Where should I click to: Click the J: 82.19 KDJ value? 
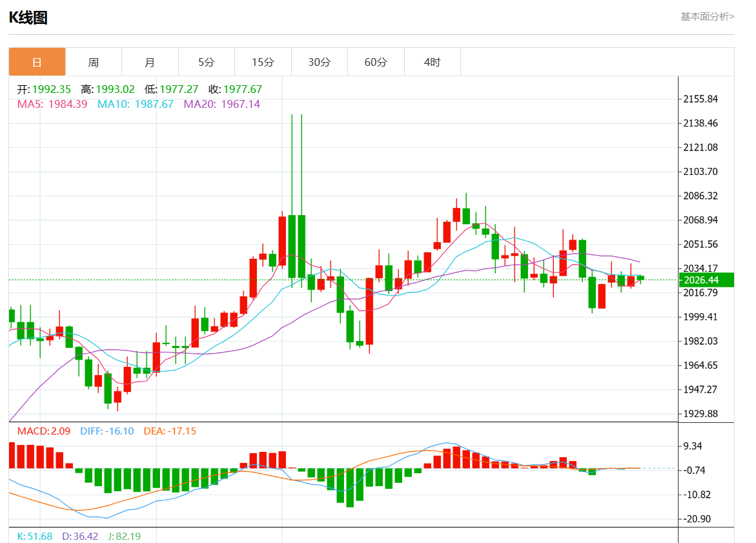click(x=125, y=537)
